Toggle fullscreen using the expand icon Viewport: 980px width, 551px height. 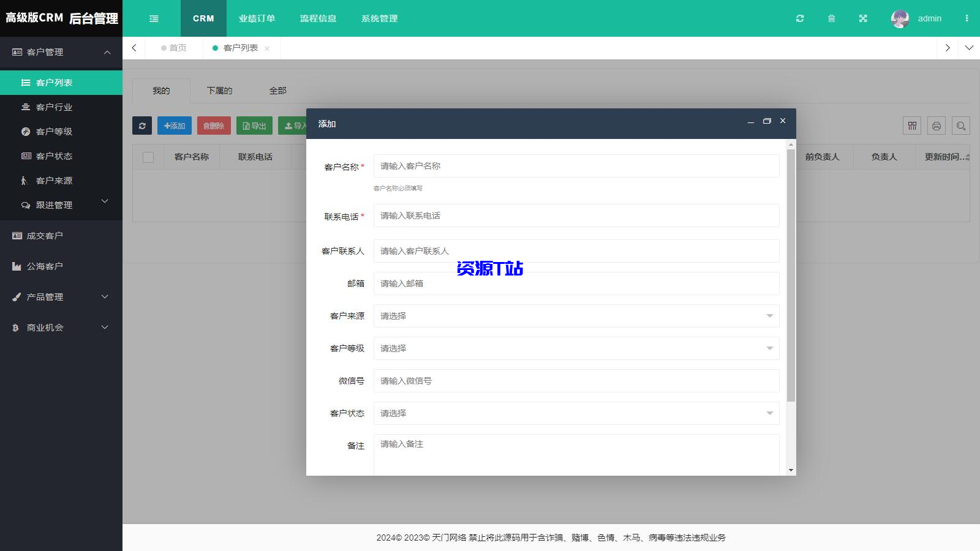862,18
